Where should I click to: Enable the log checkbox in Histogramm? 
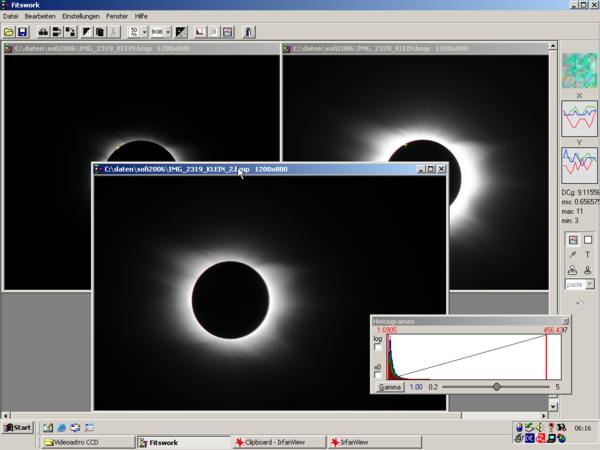(x=378, y=347)
